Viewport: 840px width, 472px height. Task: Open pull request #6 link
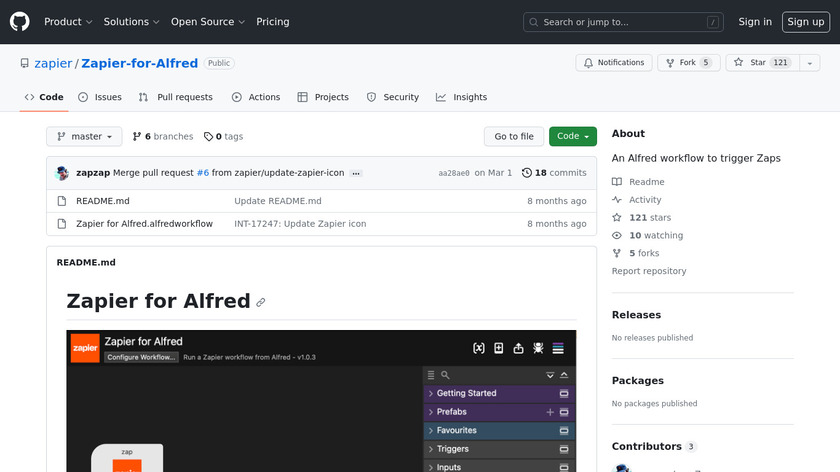click(202, 173)
